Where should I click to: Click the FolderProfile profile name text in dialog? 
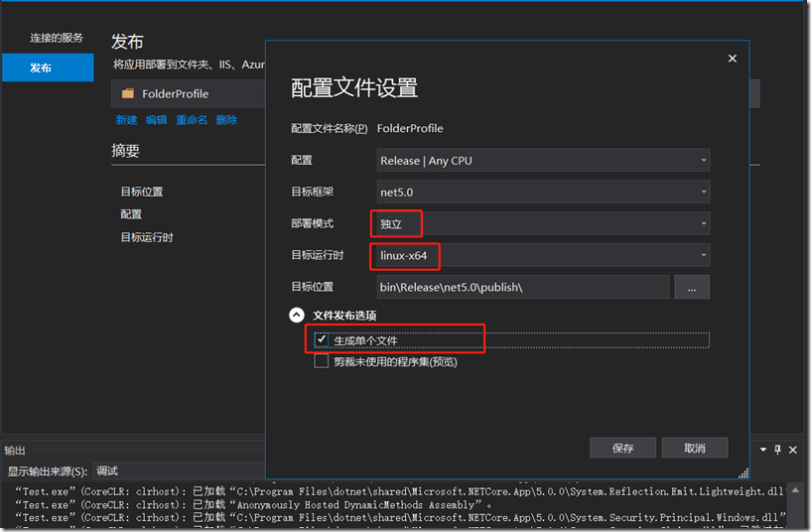point(410,128)
